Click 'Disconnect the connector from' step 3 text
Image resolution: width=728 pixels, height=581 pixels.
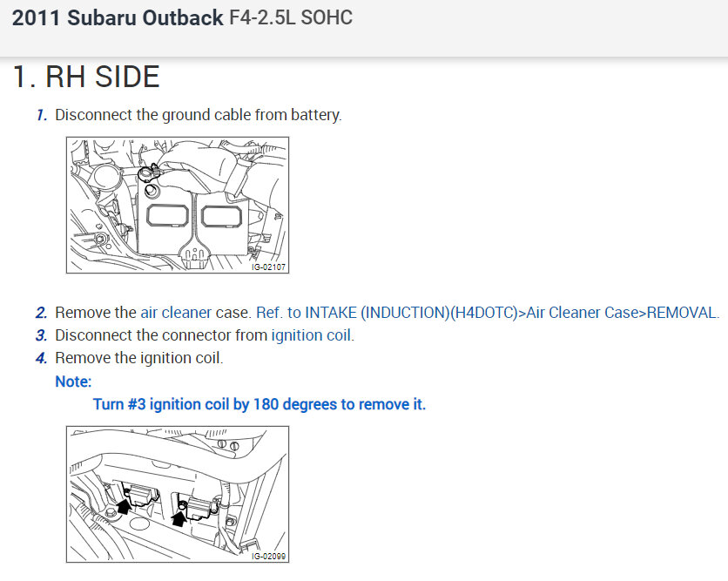161,335
